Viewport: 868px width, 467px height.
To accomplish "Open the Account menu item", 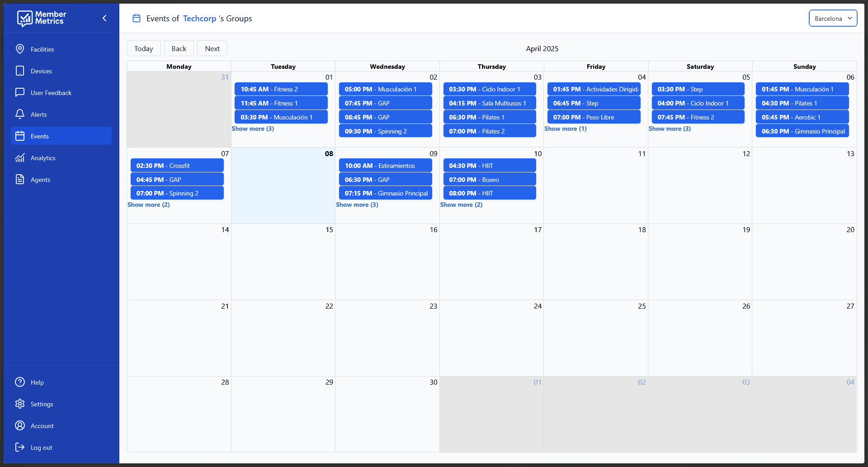I will tap(42, 425).
